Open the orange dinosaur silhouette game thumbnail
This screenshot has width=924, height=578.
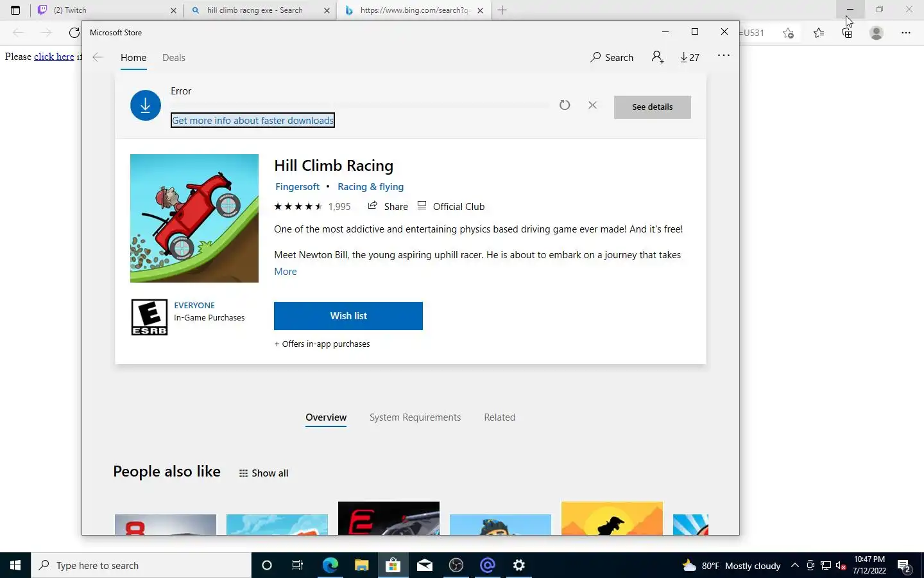(x=612, y=518)
